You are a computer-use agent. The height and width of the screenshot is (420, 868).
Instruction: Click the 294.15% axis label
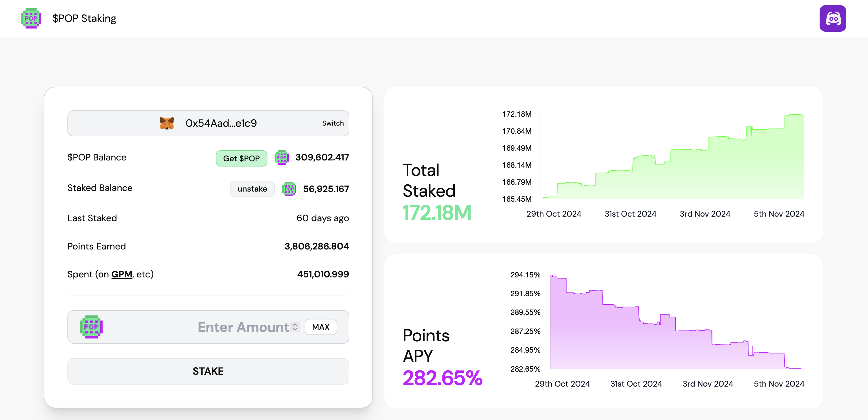click(x=525, y=275)
